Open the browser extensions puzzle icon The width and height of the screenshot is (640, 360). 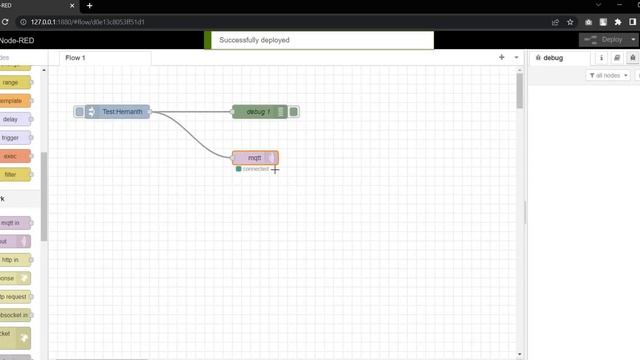coord(618,22)
